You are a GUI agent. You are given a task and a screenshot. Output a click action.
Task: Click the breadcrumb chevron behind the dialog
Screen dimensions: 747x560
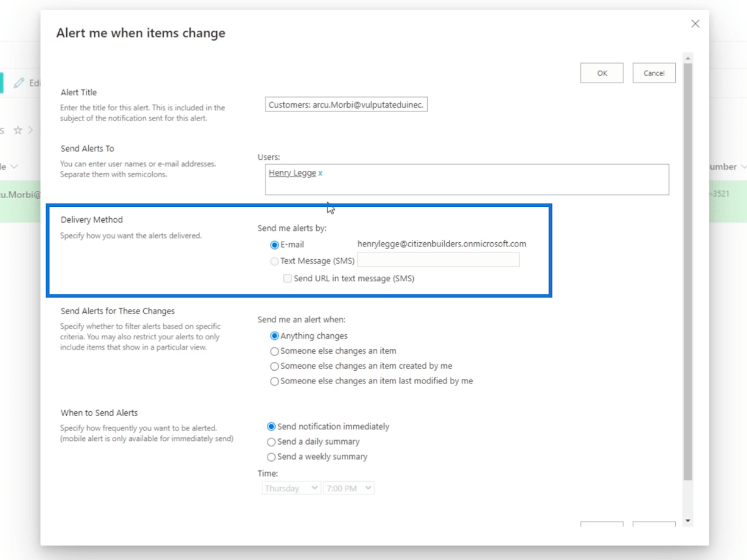pyautogui.click(x=30, y=130)
